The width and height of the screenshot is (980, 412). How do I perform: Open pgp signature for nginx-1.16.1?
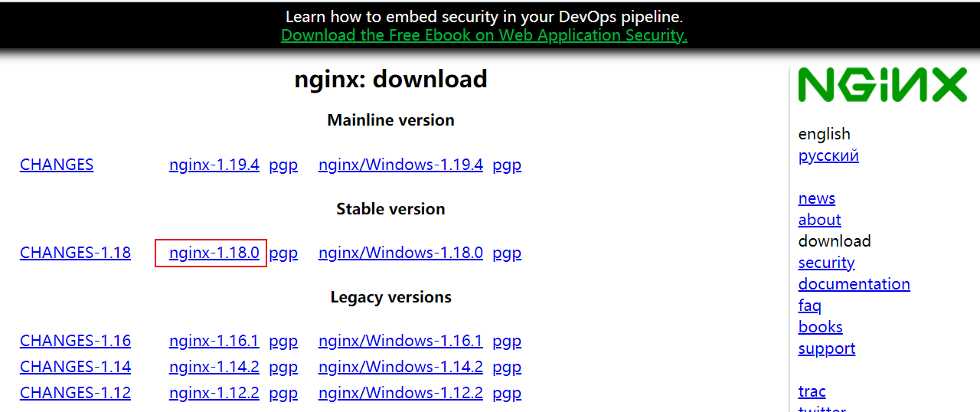coord(283,341)
